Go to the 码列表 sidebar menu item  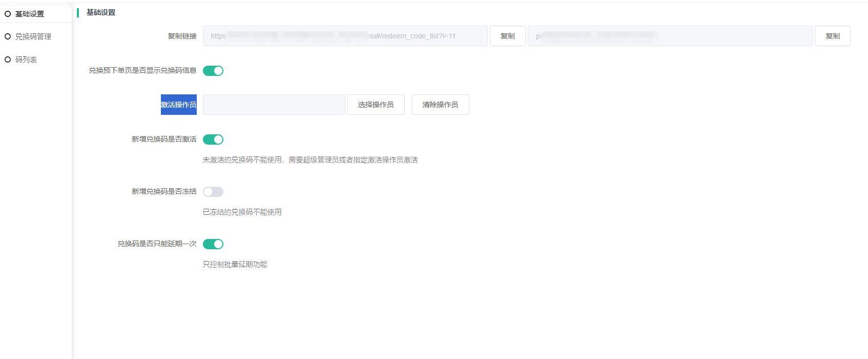[x=26, y=59]
